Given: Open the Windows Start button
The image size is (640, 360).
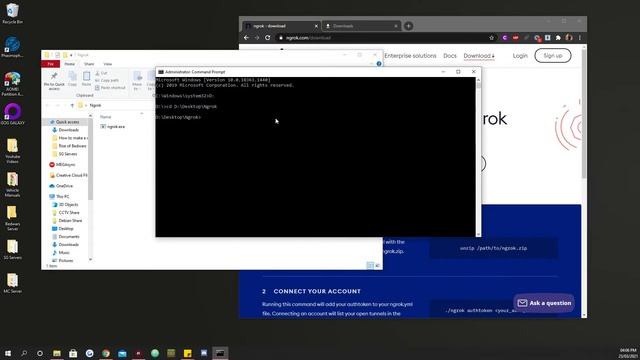Looking at the screenshot, I should 8,353.
